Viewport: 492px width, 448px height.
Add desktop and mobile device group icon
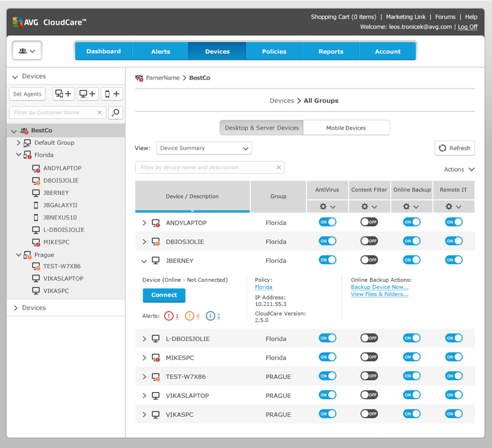click(x=64, y=94)
